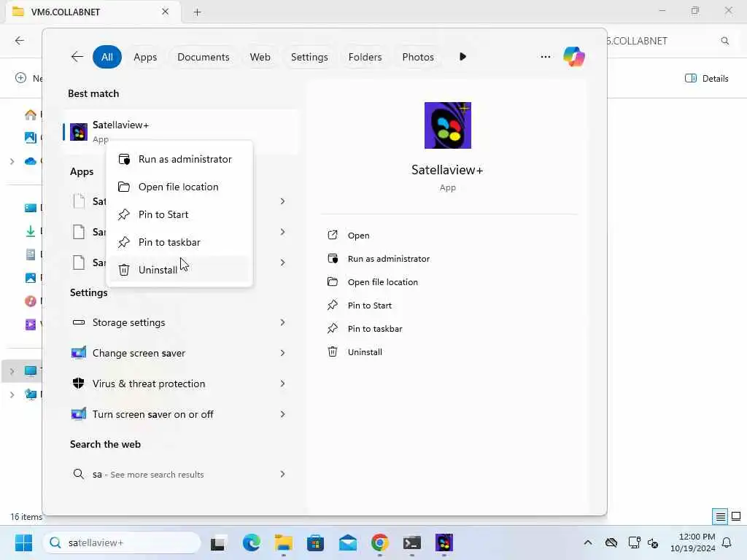Add a new tab in File Explorer
This screenshot has height=560, width=747.
click(x=197, y=12)
